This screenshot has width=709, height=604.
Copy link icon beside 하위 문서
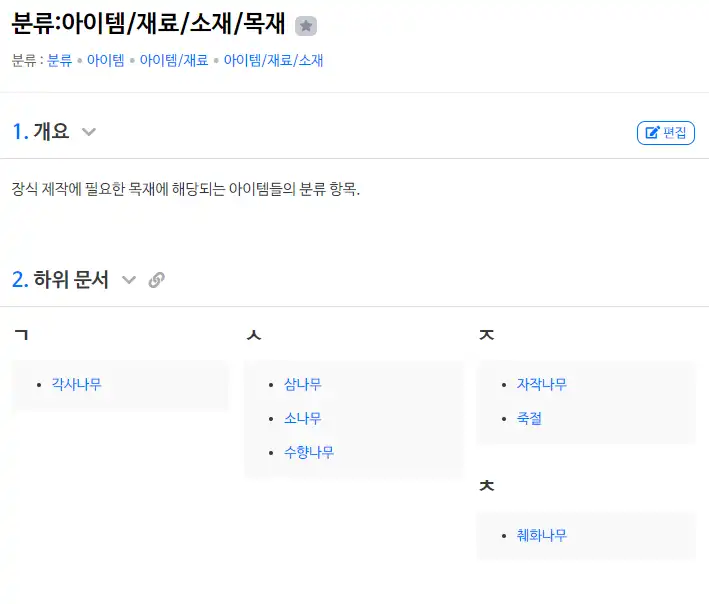[156, 280]
